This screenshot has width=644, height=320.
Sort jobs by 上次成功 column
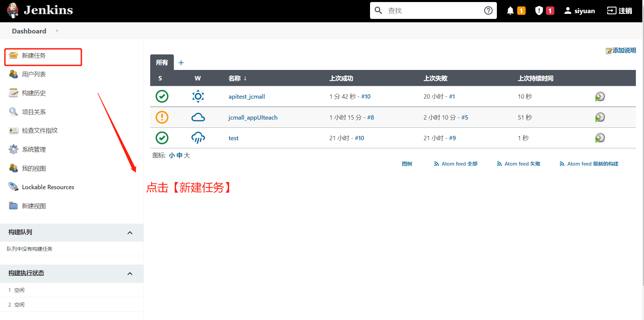pyautogui.click(x=341, y=78)
